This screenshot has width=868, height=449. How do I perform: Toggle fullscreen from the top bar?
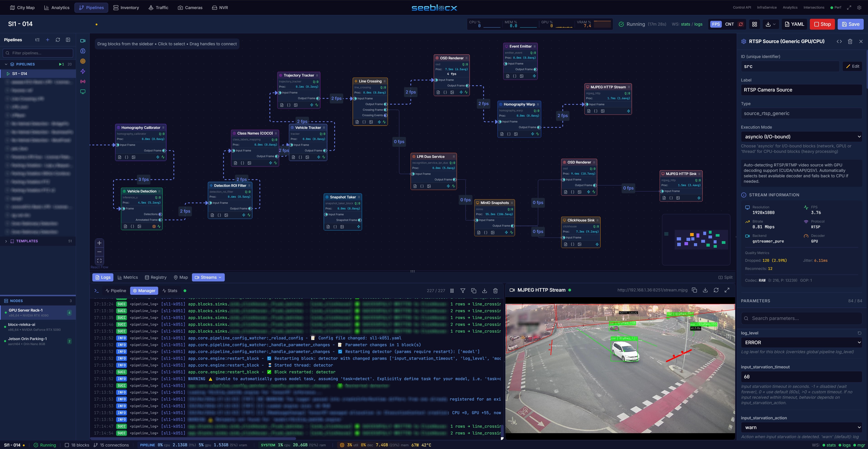849,7
